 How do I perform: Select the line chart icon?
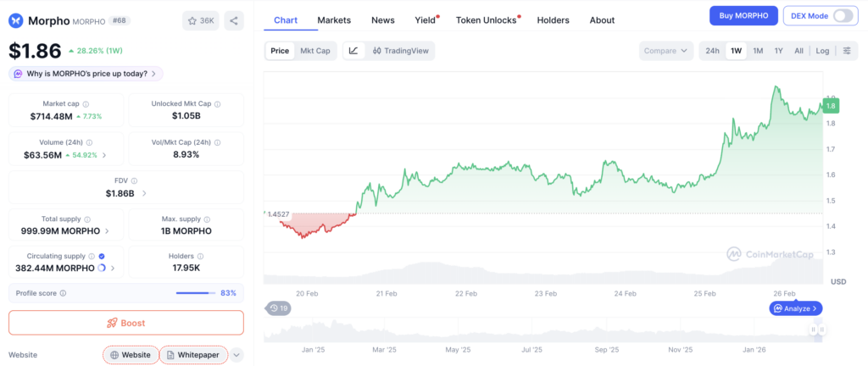pyautogui.click(x=353, y=51)
